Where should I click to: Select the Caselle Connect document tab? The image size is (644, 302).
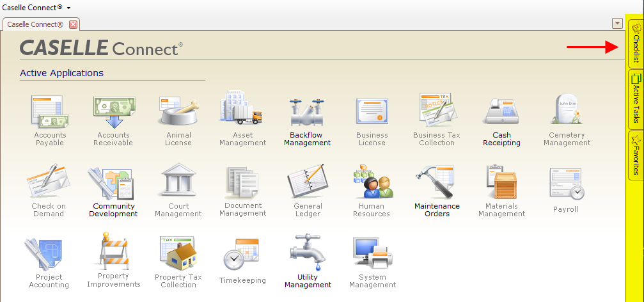(x=35, y=24)
